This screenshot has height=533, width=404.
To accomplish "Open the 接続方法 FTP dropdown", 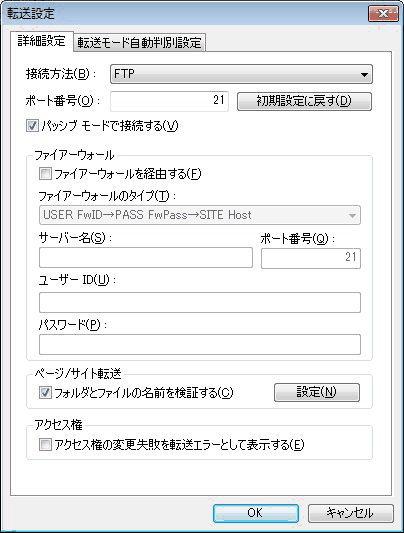I will [x=241, y=74].
